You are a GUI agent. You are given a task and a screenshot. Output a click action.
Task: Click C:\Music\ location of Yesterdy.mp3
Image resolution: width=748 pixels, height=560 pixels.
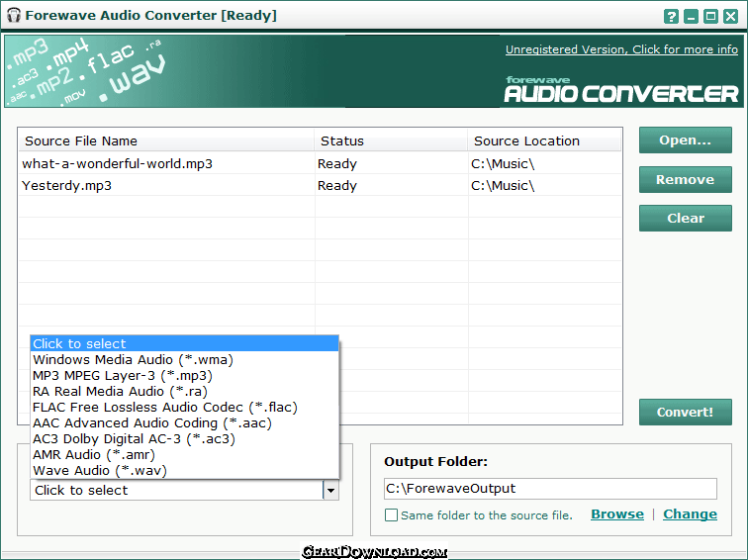tap(503, 186)
